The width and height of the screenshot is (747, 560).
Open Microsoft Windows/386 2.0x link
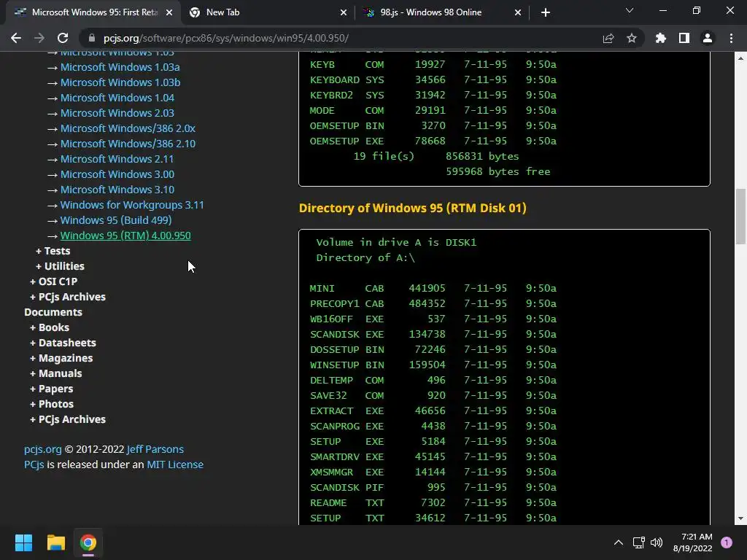(128, 128)
